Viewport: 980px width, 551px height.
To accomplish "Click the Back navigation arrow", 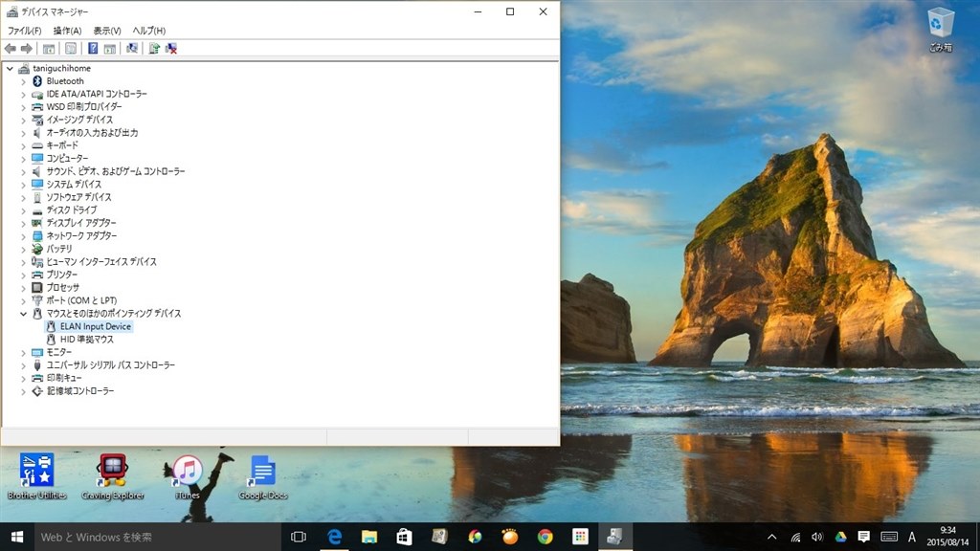I will click(x=10, y=47).
